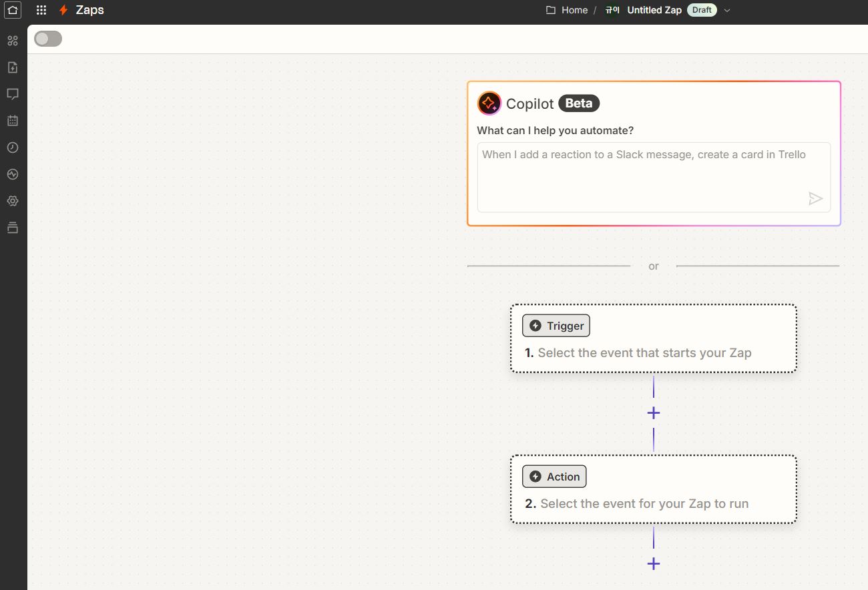Toggle the Zap on/off switch
This screenshot has width=868, height=590.
click(48, 39)
